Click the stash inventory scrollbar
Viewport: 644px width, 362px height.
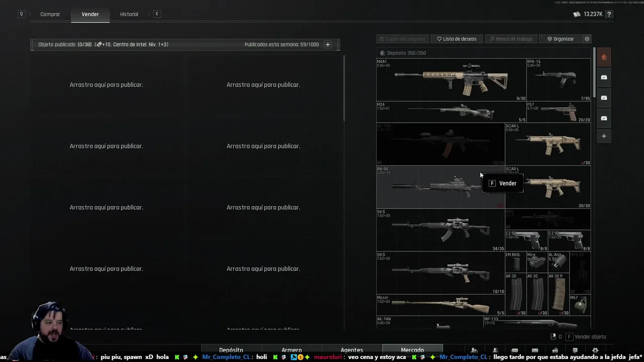click(x=594, y=73)
